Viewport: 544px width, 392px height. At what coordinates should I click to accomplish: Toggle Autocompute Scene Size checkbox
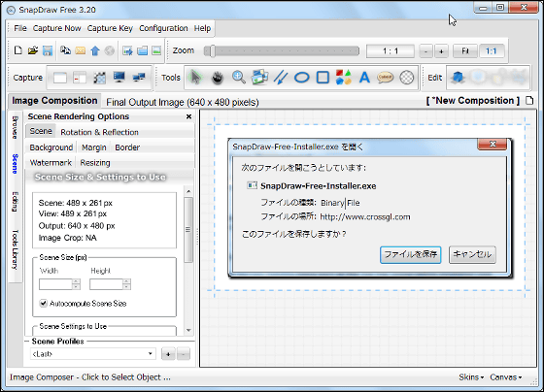tap(44, 304)
